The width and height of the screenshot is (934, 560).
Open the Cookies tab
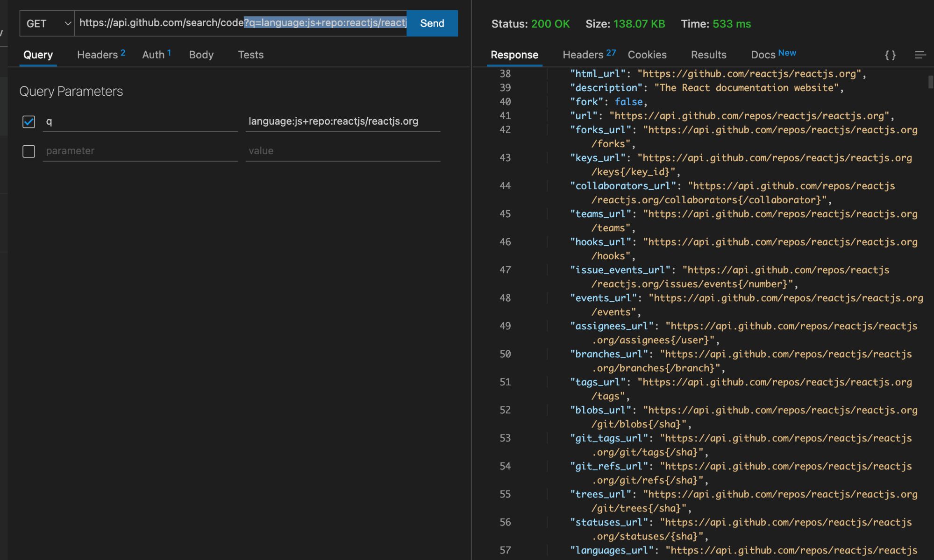(x=647, y=55)
